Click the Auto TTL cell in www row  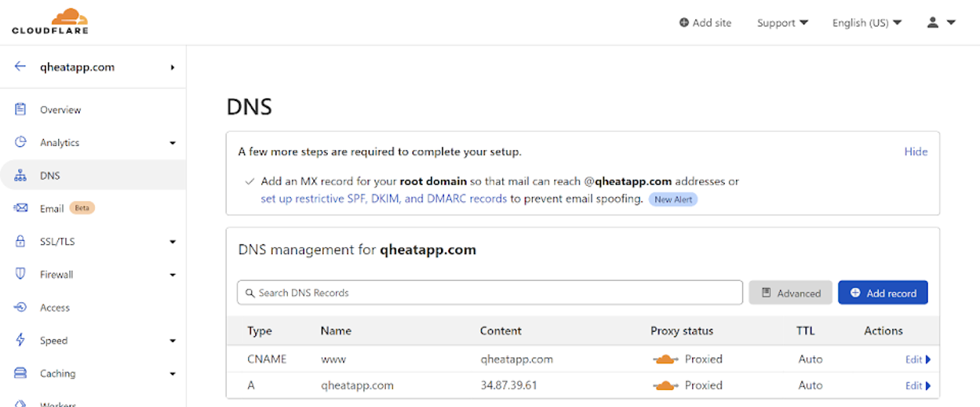coord(810,359)
